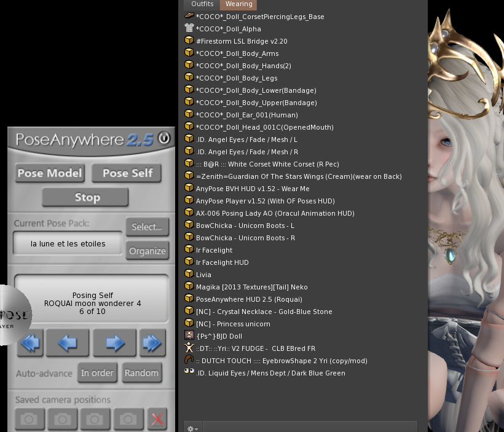Click *COCO*_Doll_Body_Hands(2) object icon
The width and height of the screenshot is (504, 432).
(x=189, y=65)
